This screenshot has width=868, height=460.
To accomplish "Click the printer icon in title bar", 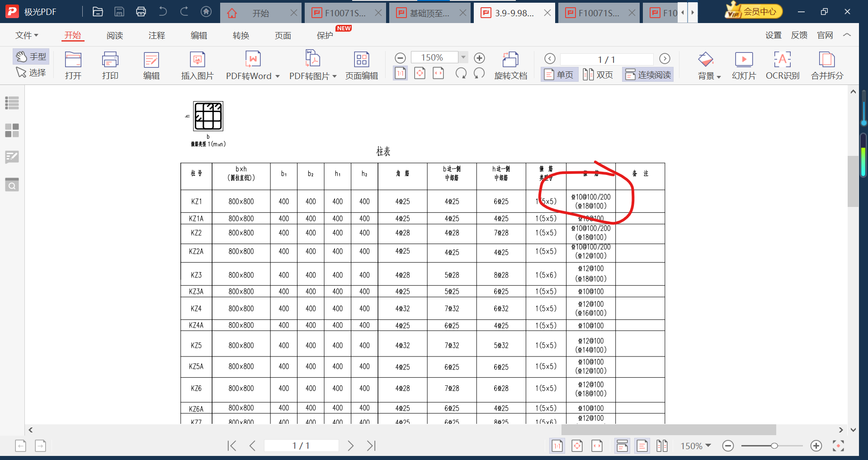I will 141,12.
